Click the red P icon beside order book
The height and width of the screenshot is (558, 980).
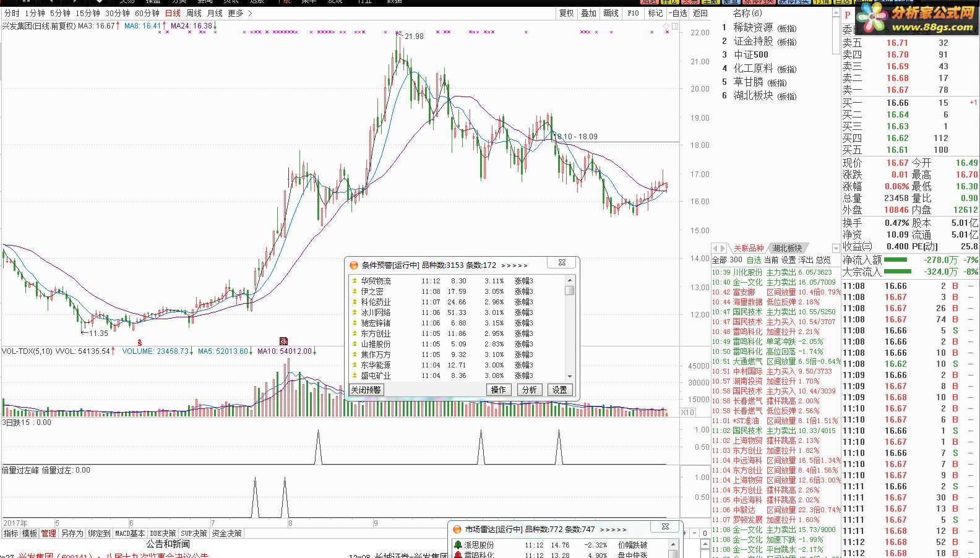[848, 15]
